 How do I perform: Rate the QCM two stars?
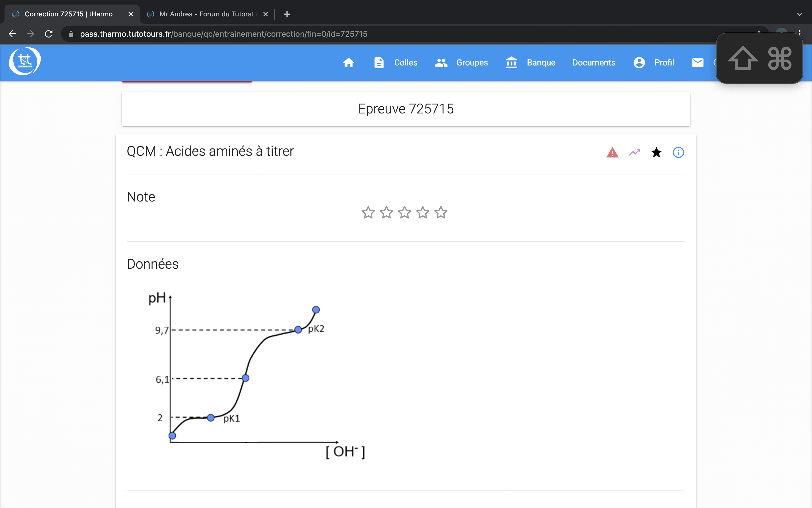coord(386,212)
